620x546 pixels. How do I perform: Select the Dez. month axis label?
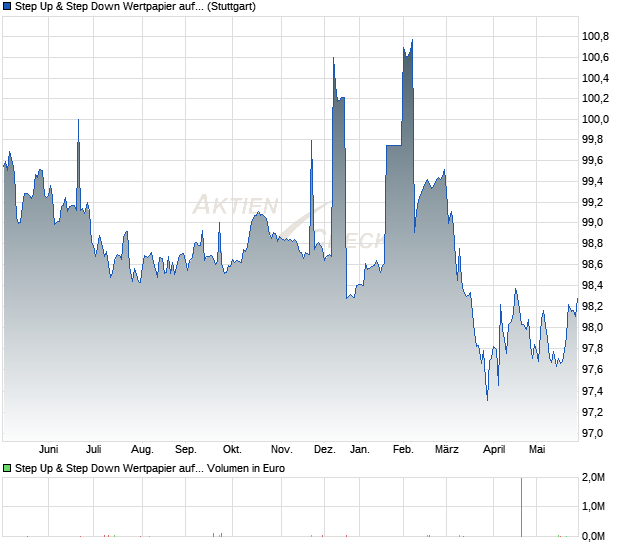coord(325,450)
